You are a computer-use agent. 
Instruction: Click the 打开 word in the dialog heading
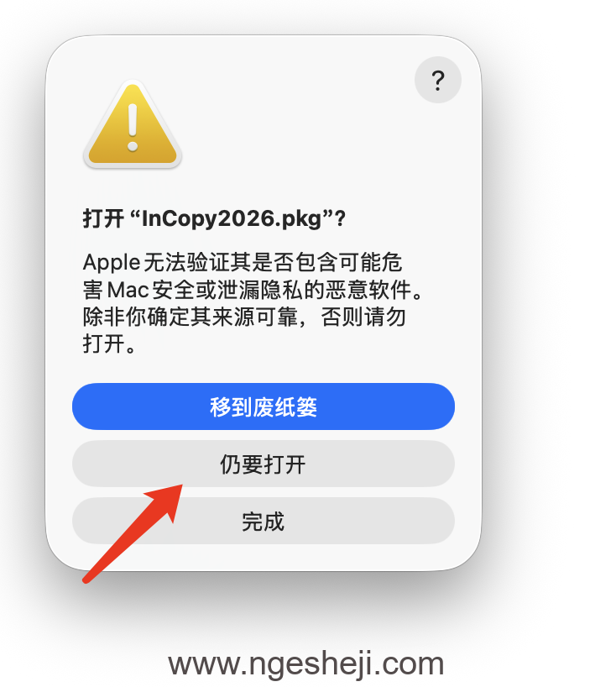[103, 218]
